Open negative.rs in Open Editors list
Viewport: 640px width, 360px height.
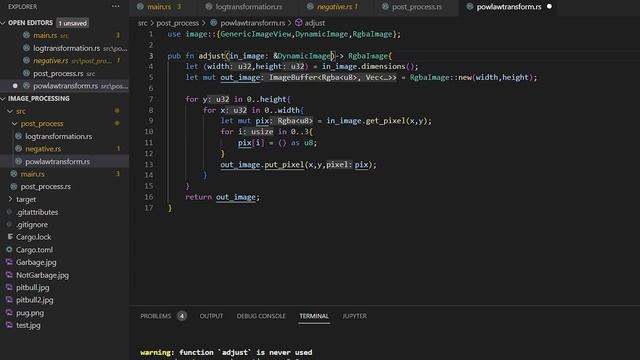(65, 61)
